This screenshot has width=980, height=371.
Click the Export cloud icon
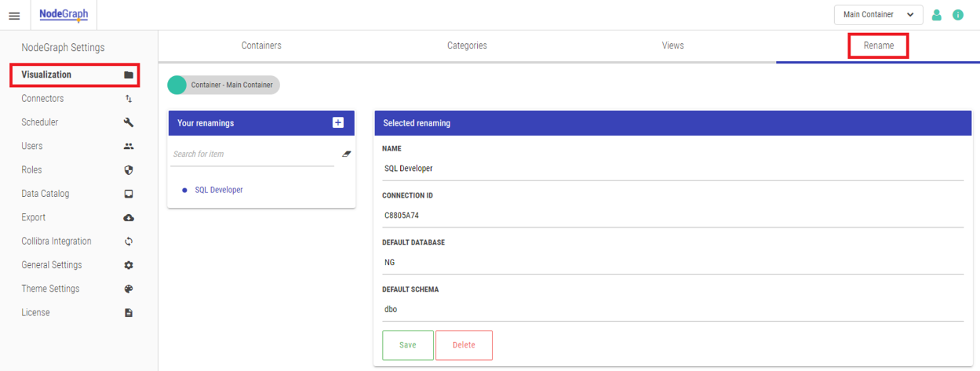click(129, 217)
